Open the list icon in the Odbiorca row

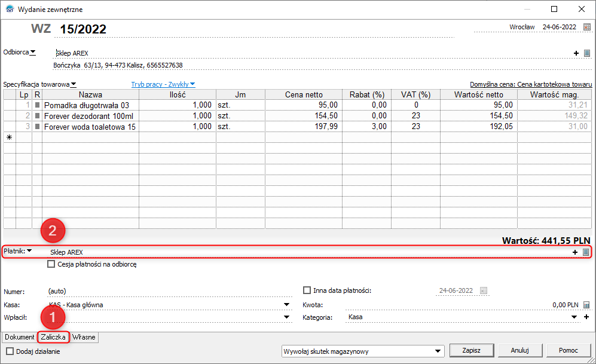click(586, 53)
